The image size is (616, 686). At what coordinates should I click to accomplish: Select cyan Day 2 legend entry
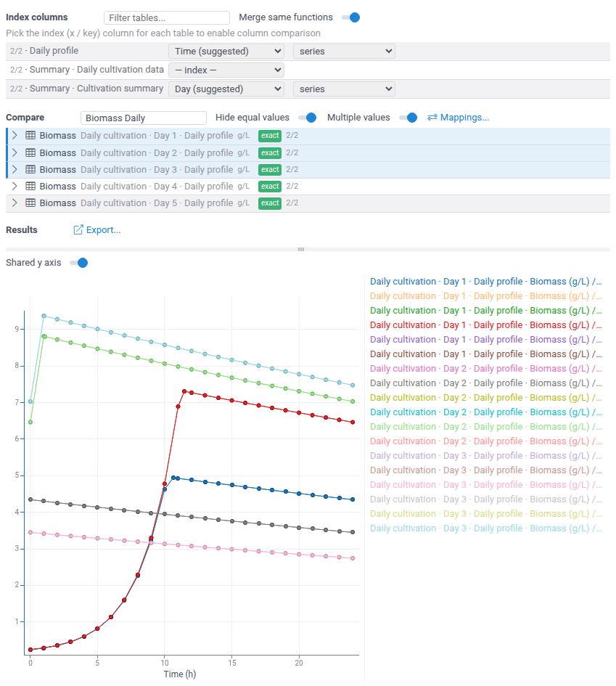coord(485,412)
